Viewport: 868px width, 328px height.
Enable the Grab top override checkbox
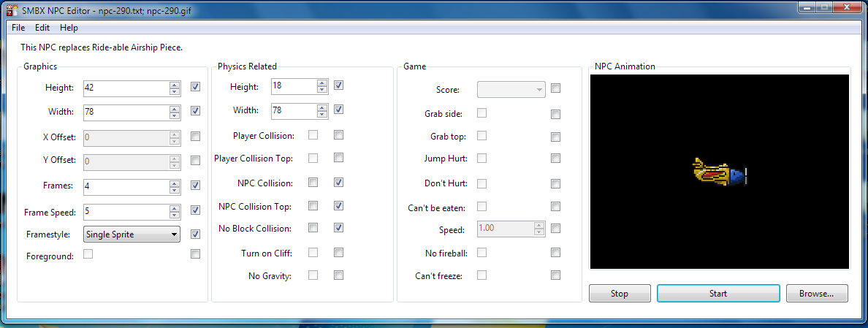556,137
